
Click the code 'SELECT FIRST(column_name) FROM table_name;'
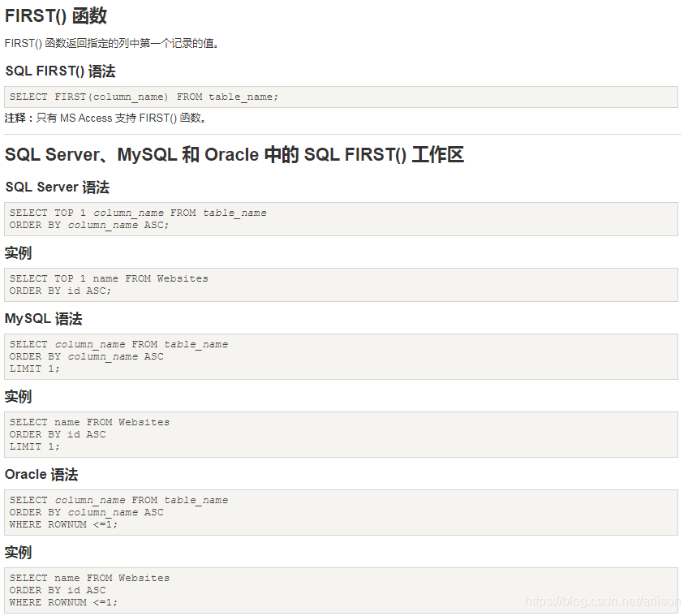144,97
